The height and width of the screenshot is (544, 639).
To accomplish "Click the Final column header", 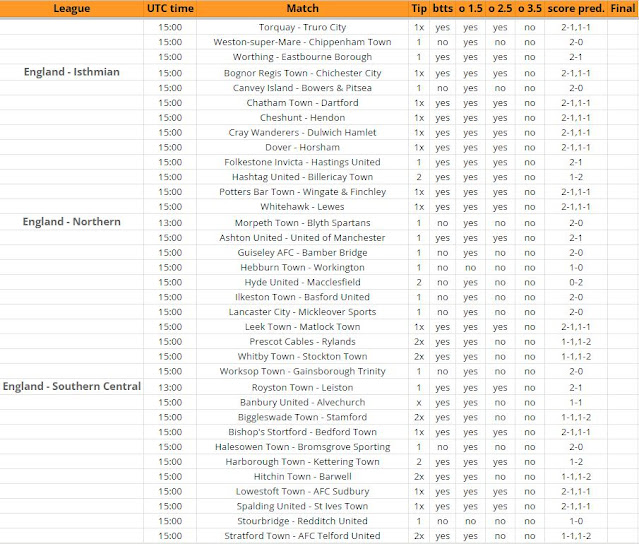I will 623,9.
